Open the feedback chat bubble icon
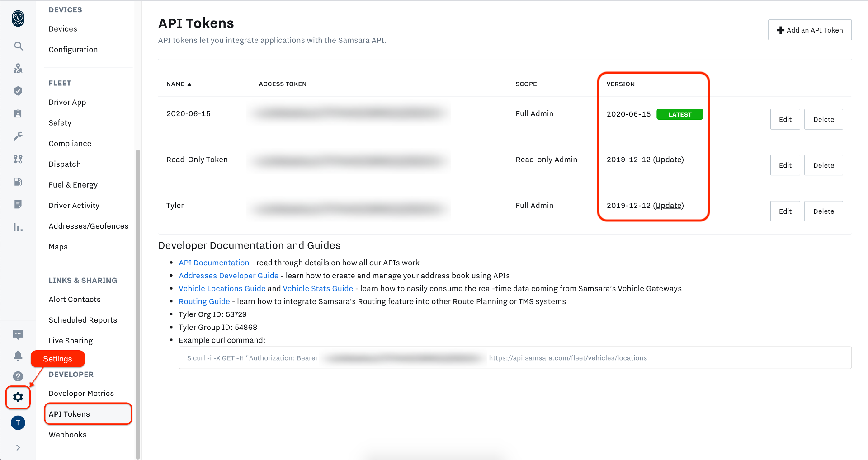This screenshot has height=460, width=868. pyautogui.click(x=18, y=335)
